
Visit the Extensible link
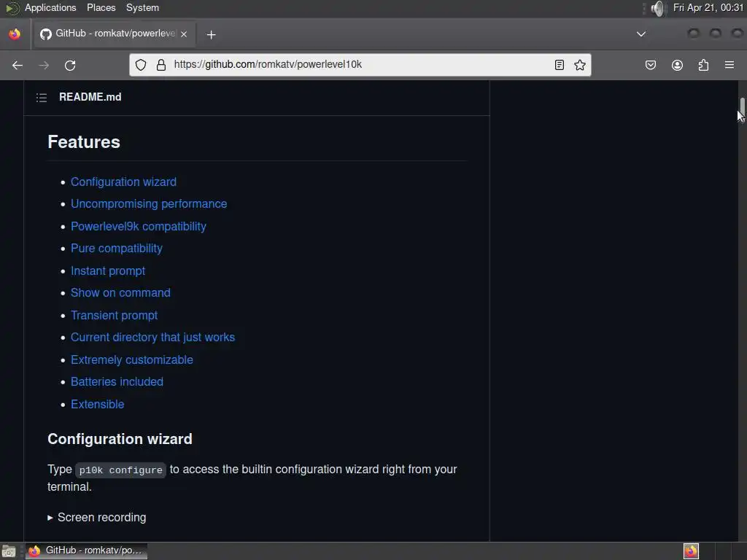coord(97,404)
